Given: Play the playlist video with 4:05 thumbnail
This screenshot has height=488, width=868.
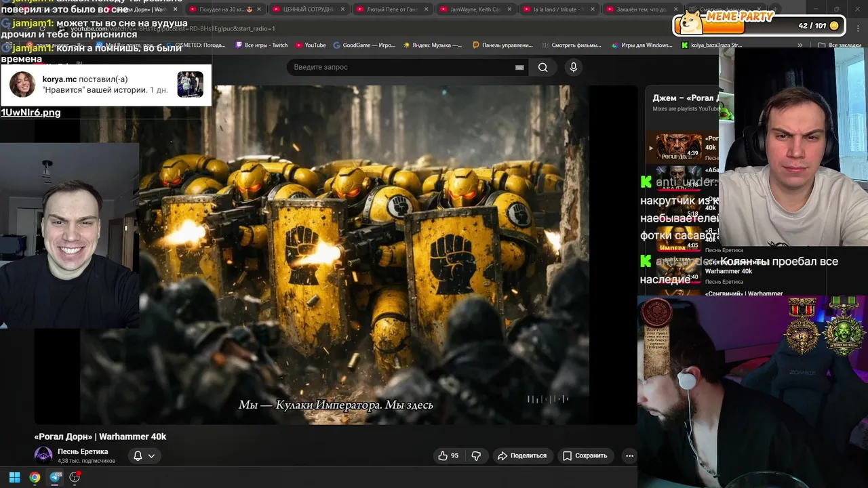Looking at the screenshot, I should 678,241.
